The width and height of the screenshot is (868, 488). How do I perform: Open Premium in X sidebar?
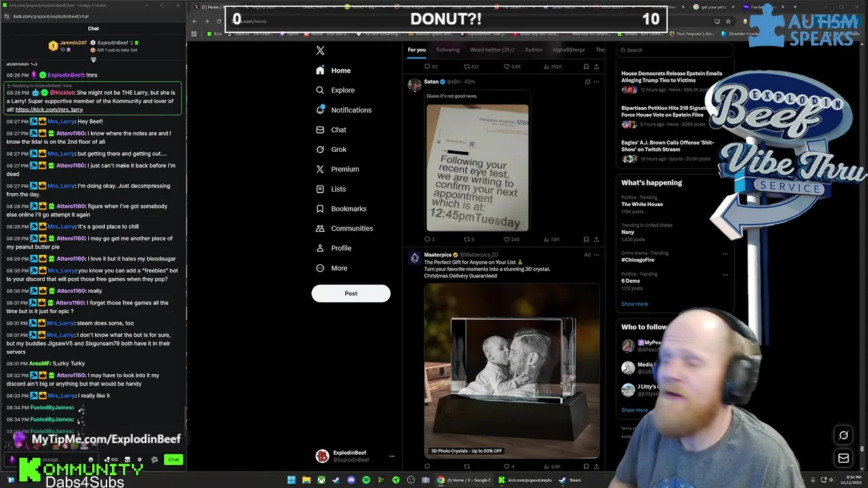pyautogui.click(x=337, y=169)
